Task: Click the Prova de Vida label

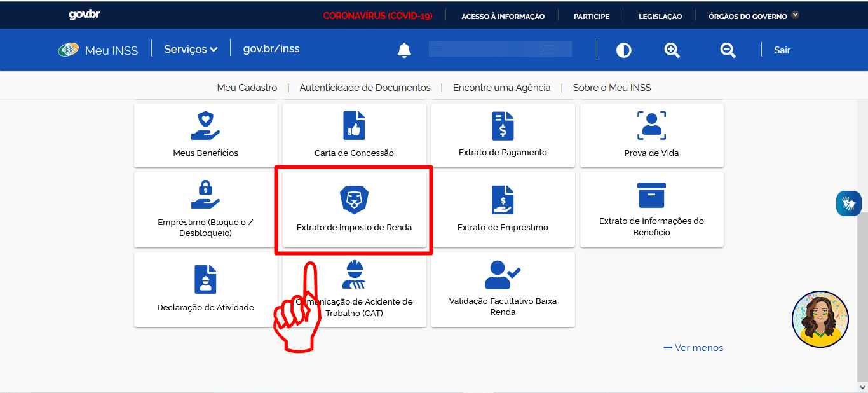Action: pyautogui.click(x=651, y=153)
